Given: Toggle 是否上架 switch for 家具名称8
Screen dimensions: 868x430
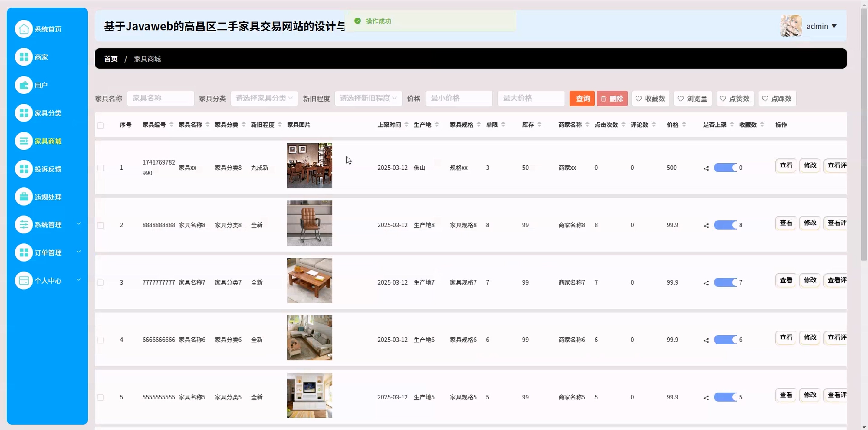Looking at the screenshot, I should [725, 225].
